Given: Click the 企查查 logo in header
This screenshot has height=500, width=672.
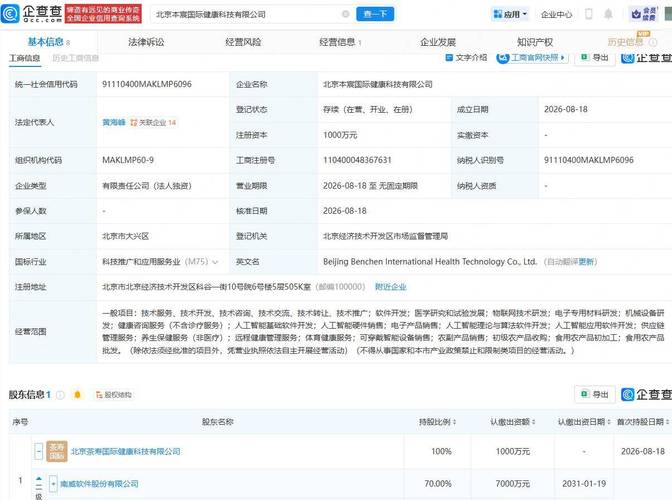Looking at the screenshot, I should pyautogui.click(x=32, y=14).
